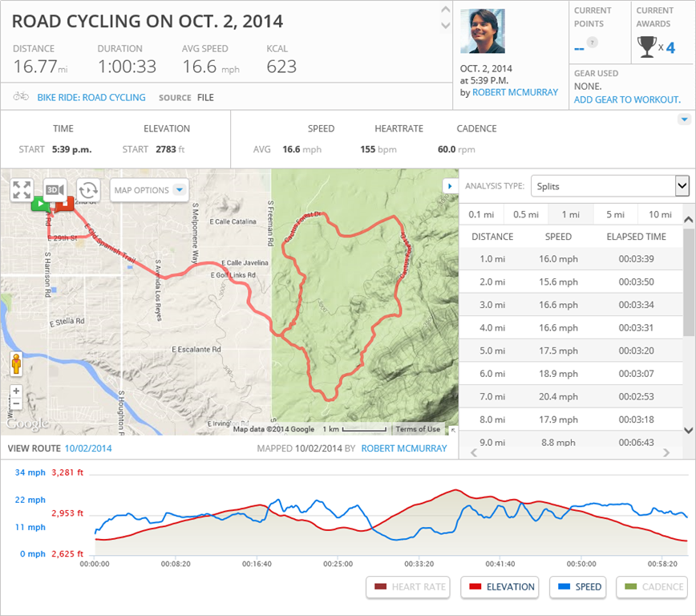Image resolution: width=696 pixels, height=616 pixels.
Task: Open the Bike Ride: Road Cycling link
Action: click(x=91, y=97)
